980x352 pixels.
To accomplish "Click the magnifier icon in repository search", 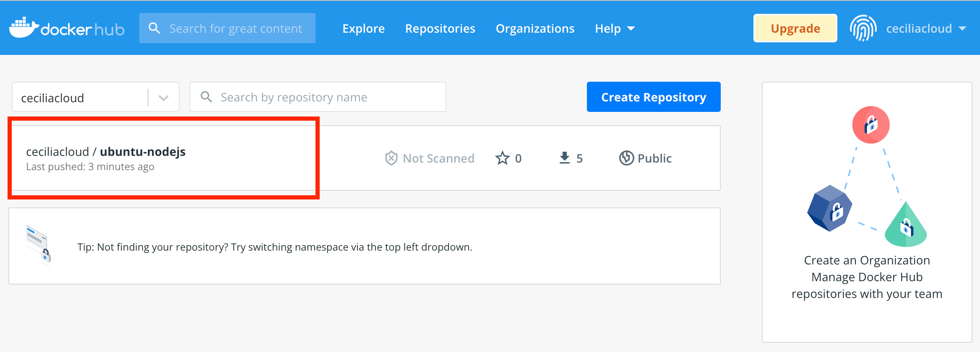I will coord(206,97).
